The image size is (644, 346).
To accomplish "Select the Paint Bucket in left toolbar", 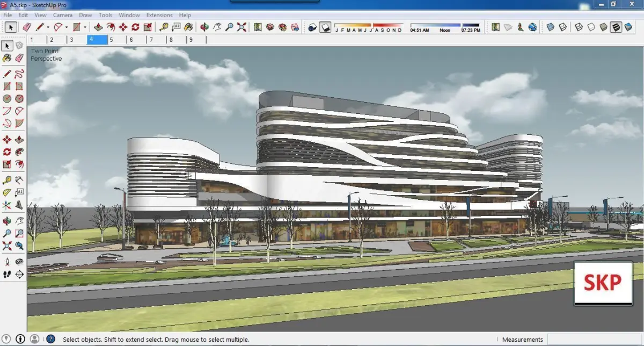I will click(7, 58).
